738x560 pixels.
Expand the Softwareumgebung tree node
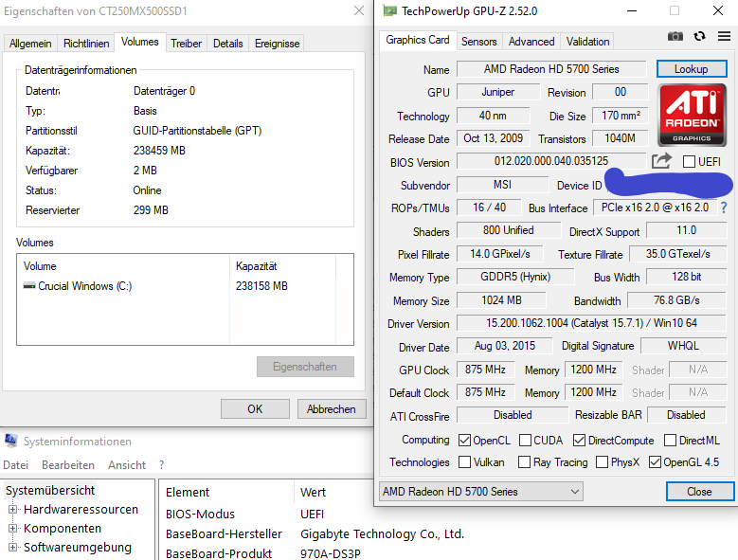12,547
